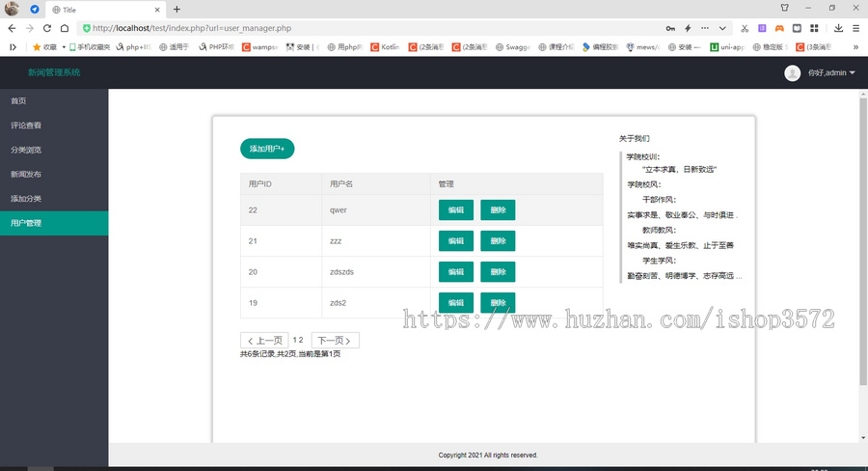Click the reading book extension icon

(797, 28)
